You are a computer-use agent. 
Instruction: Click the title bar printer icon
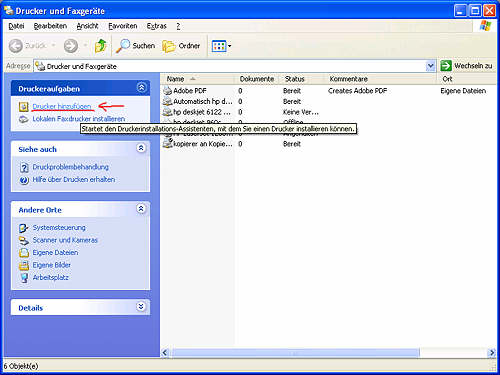[8, 10]
